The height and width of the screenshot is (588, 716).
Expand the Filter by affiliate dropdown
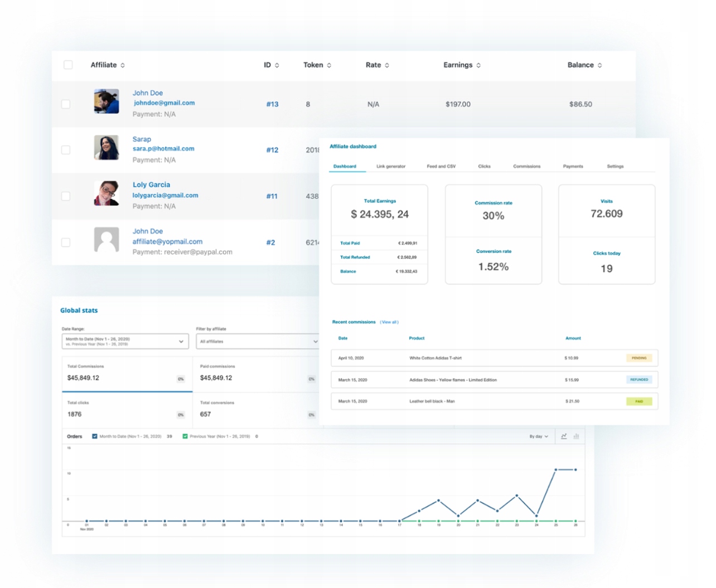[257, 341]
